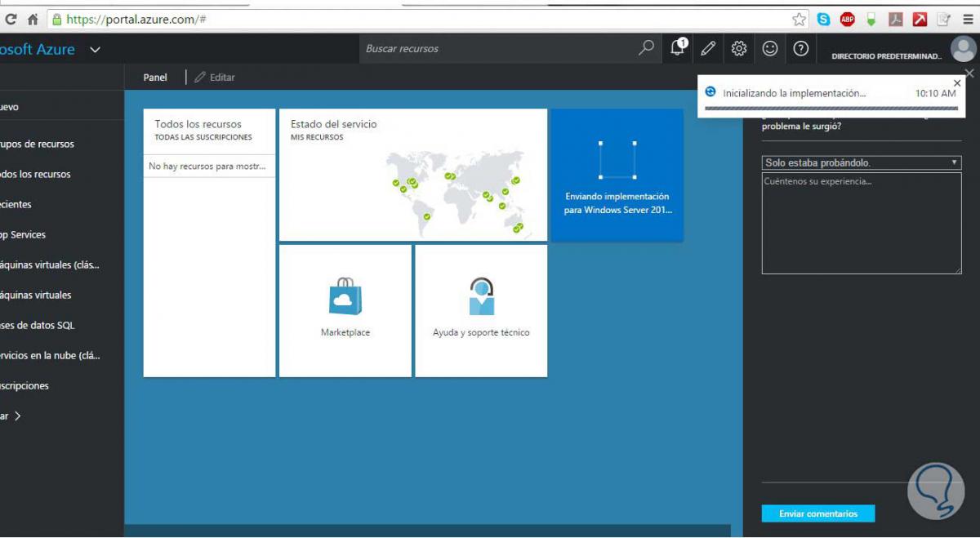Open the Solo estaba probándolo dropdown
Image resolution: width=980 pixels, height=538 pixels.
862,162
